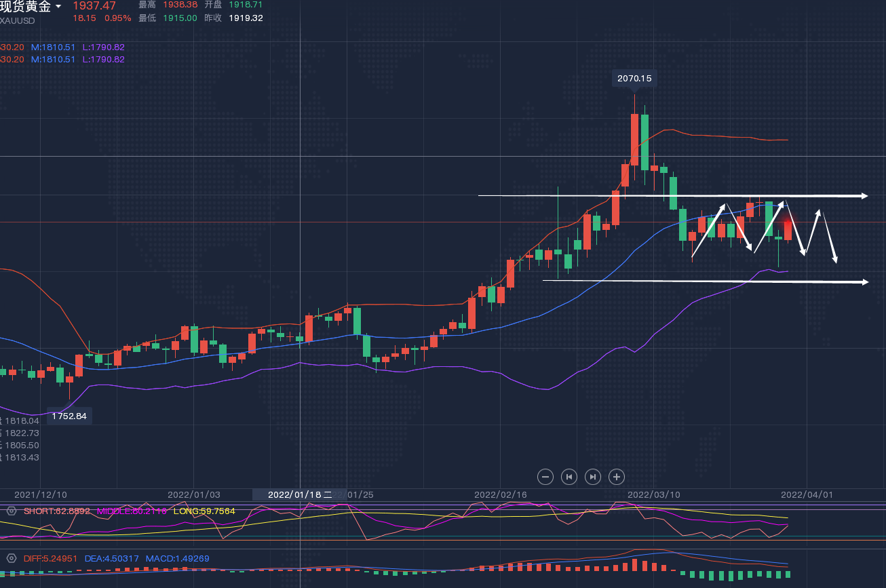886x588 pixels.
Task: Select the DEA:4.50317 indicator label
Action: (x=112, y=559)
